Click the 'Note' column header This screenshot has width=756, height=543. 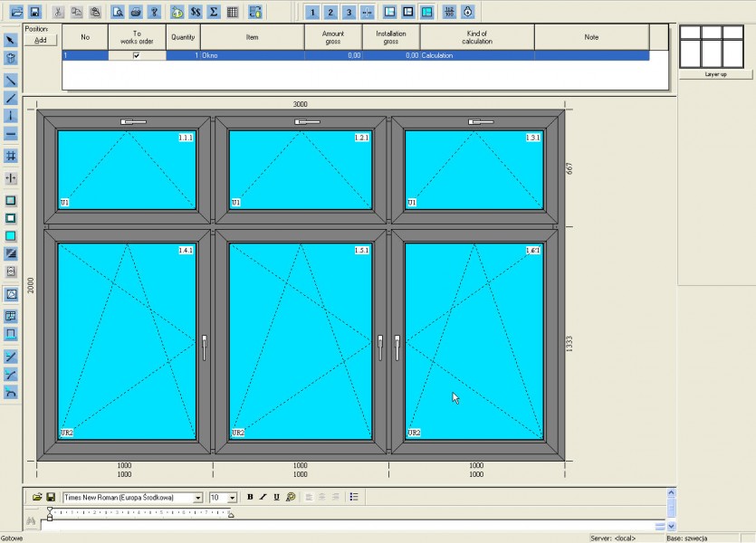click(x=591, y=37)
